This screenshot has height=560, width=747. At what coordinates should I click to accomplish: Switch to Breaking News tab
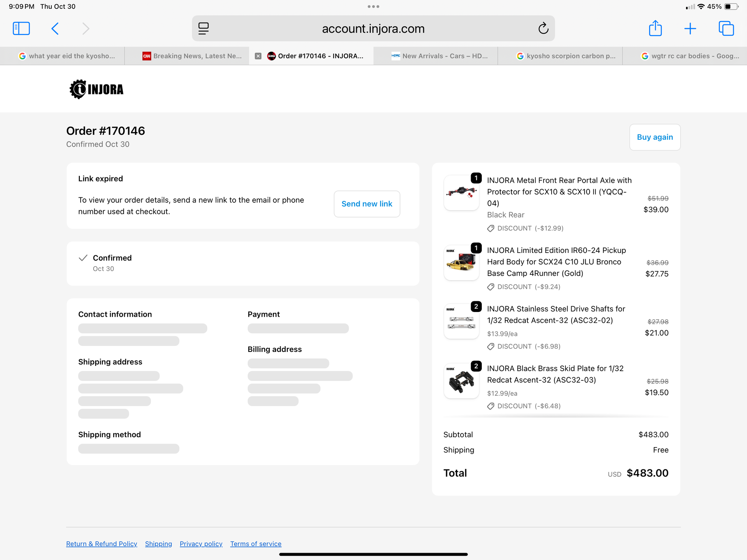[x=192, y=56]
